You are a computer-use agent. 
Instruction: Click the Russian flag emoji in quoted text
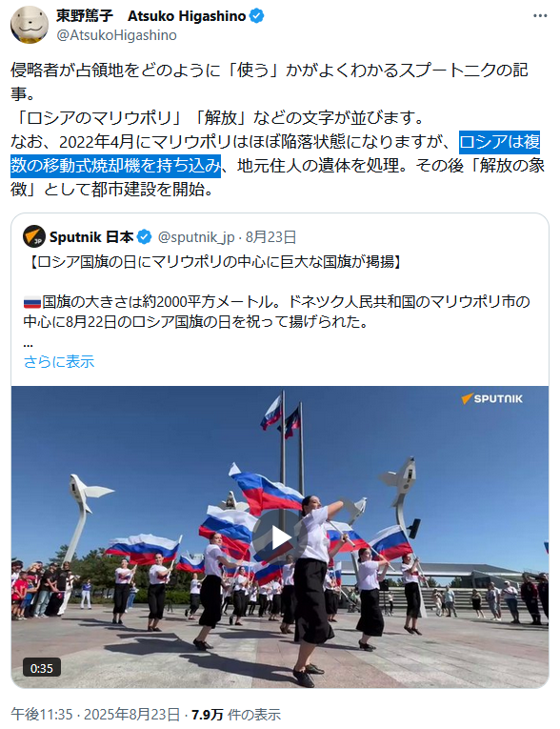[32, 303]
